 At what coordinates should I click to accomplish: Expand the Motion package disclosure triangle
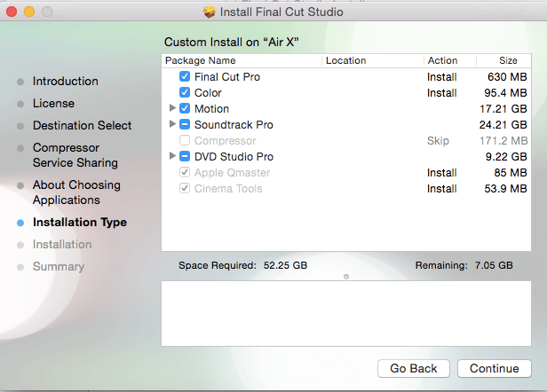[172, 109]
